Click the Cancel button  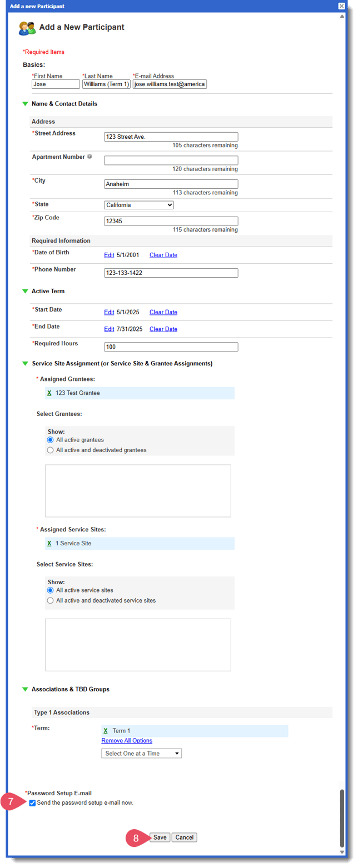[x=184, y=837]
